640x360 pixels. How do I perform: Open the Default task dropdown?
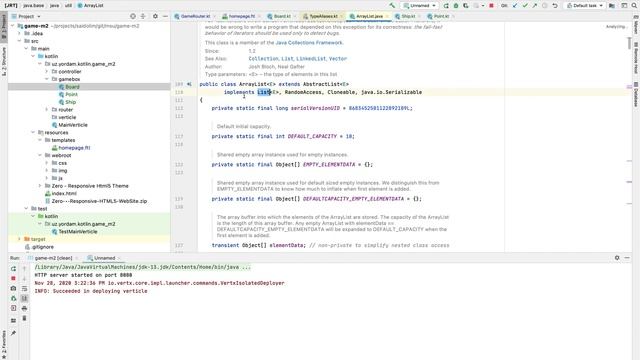[584, 6]
